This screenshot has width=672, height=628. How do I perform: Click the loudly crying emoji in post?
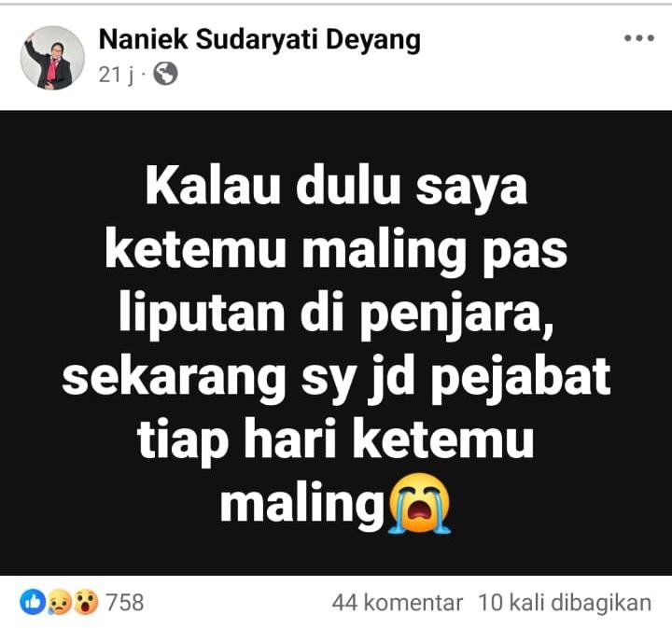(x=419, y=503)
